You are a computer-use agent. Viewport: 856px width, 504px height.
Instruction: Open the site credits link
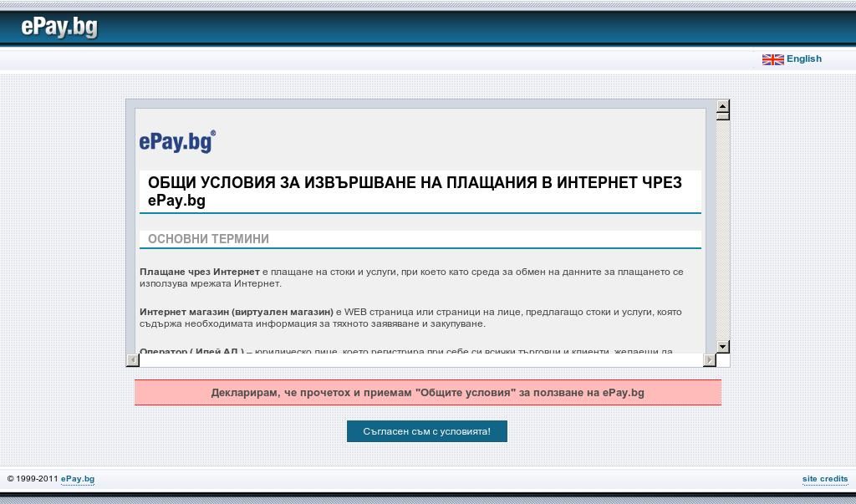(x=825, y=479)
